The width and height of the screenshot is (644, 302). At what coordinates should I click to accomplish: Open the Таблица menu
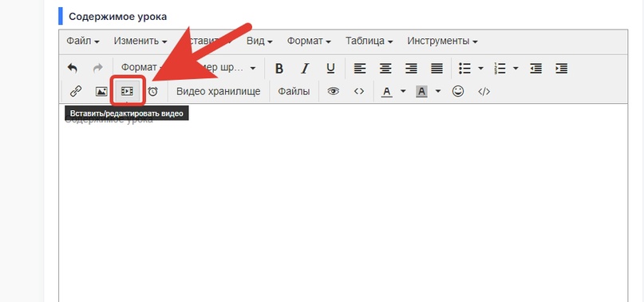coord(369,41)
